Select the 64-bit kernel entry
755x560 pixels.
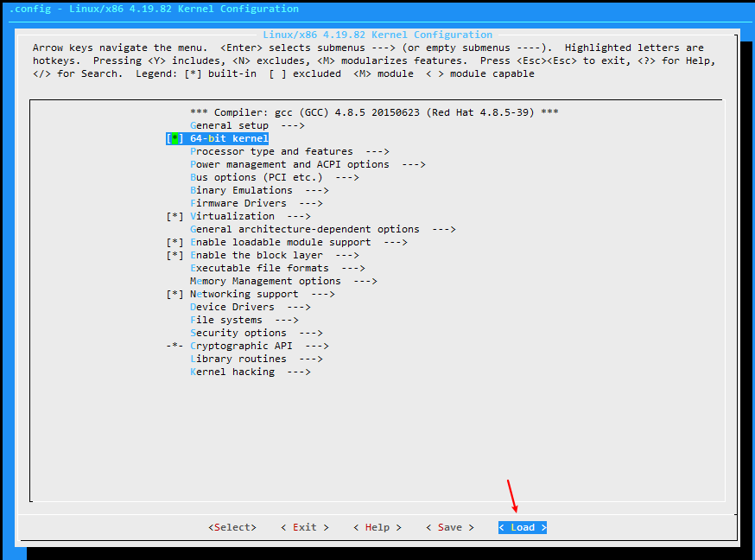[x=229, y=138]
